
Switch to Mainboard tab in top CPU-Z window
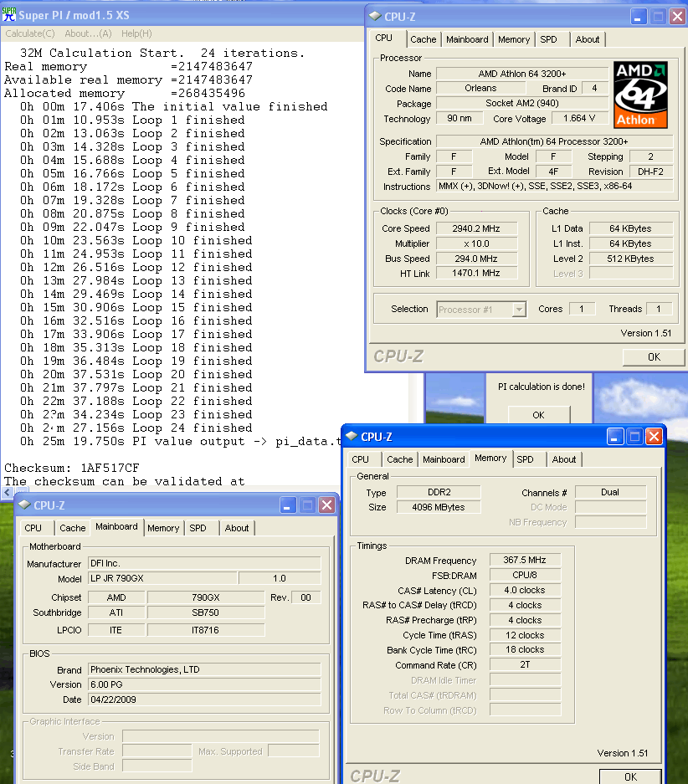tap(467, 39)
